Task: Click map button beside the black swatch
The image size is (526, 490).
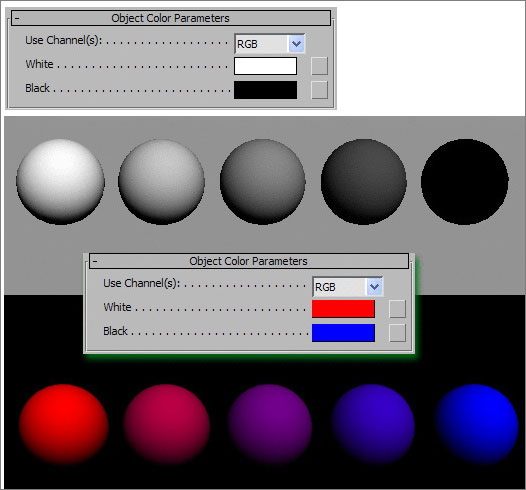Action: click(319, 90)
